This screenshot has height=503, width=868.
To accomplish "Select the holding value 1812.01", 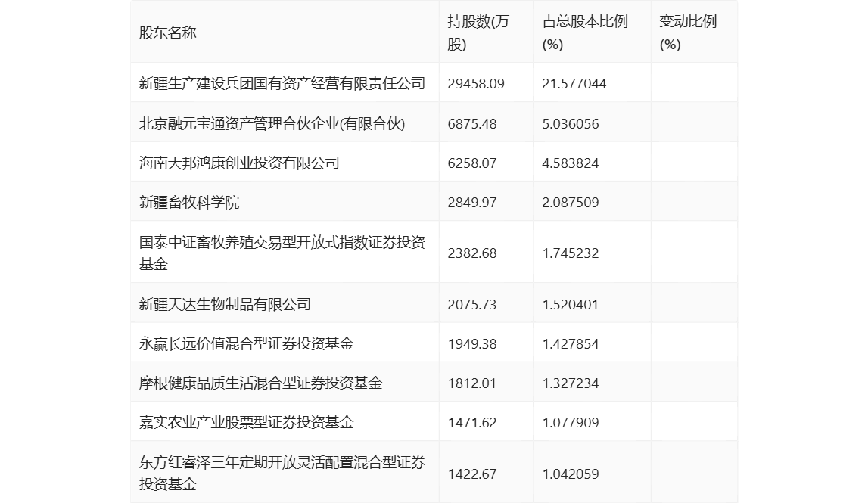I will pos(472,383).
